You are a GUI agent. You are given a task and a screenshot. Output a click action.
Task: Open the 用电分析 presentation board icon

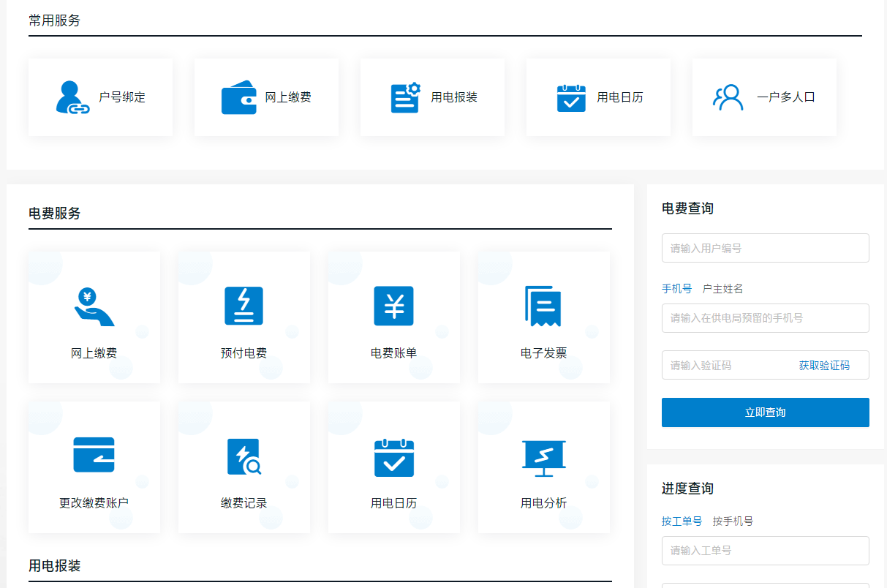click(x=543, y=457)
